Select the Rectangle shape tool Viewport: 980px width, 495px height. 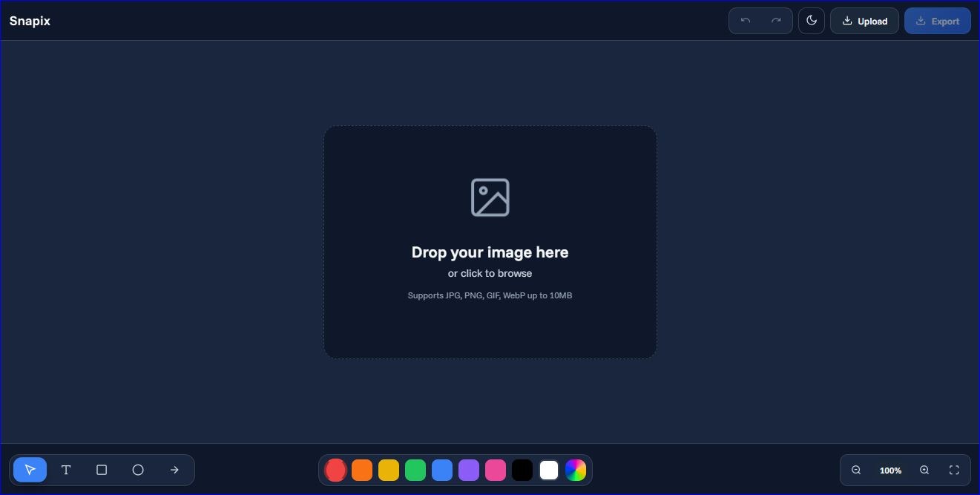[102, 470]
